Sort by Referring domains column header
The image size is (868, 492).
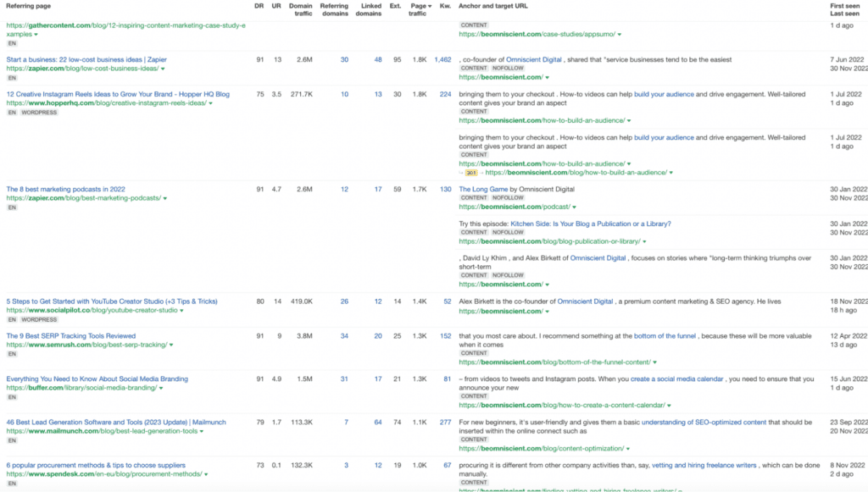point(334,9)
